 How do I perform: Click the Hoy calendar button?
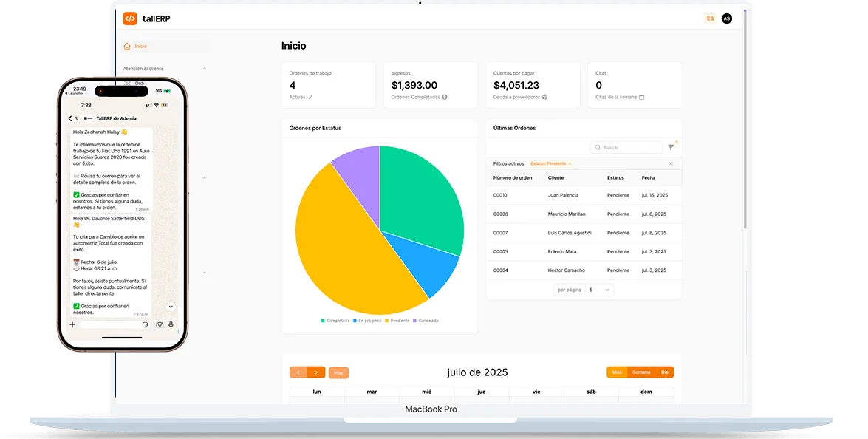(338, 373)
